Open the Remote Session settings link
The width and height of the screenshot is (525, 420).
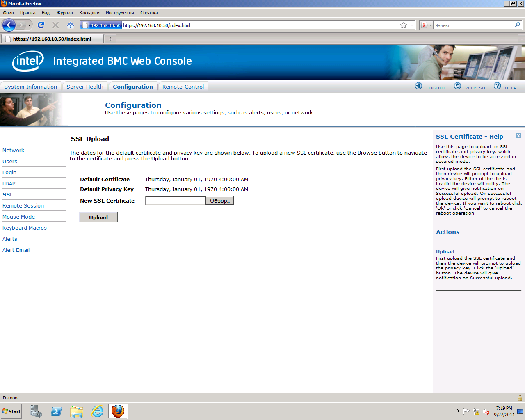[x=23, y=205]
